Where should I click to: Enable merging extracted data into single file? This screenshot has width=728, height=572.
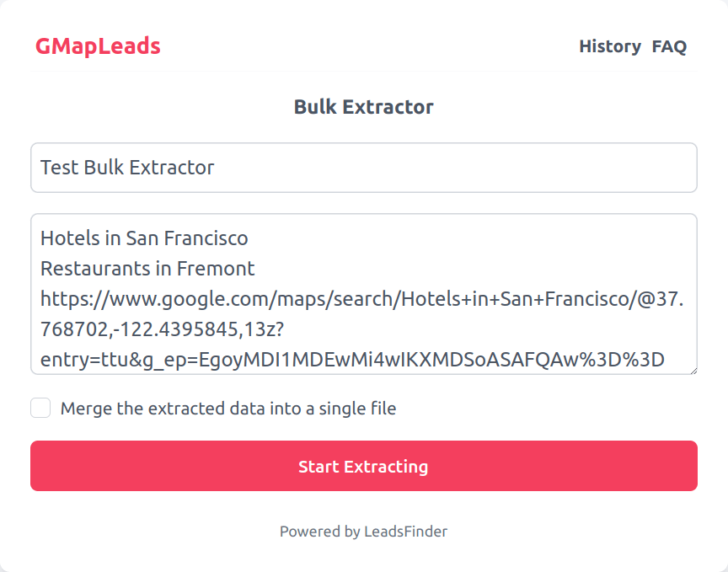40,409
